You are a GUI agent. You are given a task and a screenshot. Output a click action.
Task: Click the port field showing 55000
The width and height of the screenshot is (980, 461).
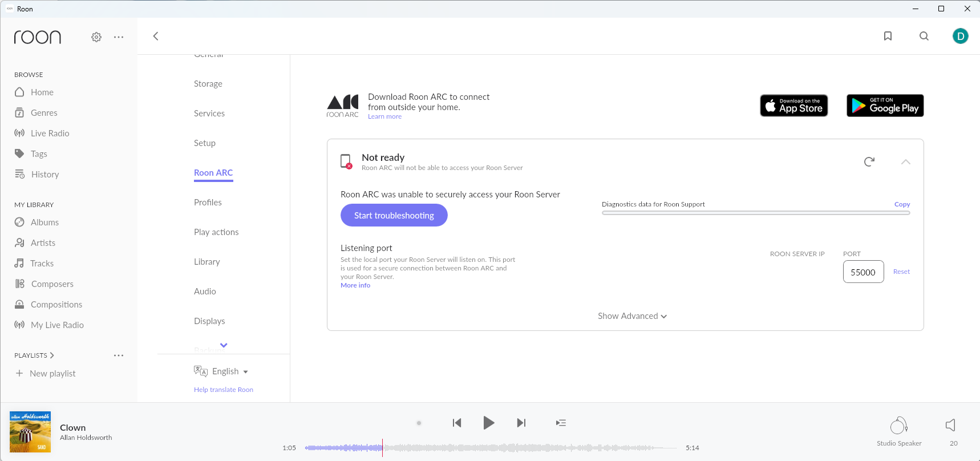pos(864,272)
